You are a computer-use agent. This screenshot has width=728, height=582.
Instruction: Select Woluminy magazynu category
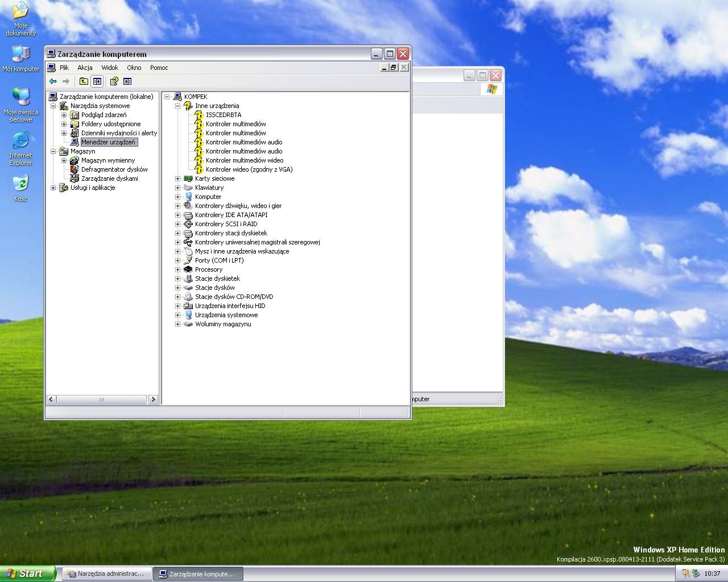click(223, 324)
